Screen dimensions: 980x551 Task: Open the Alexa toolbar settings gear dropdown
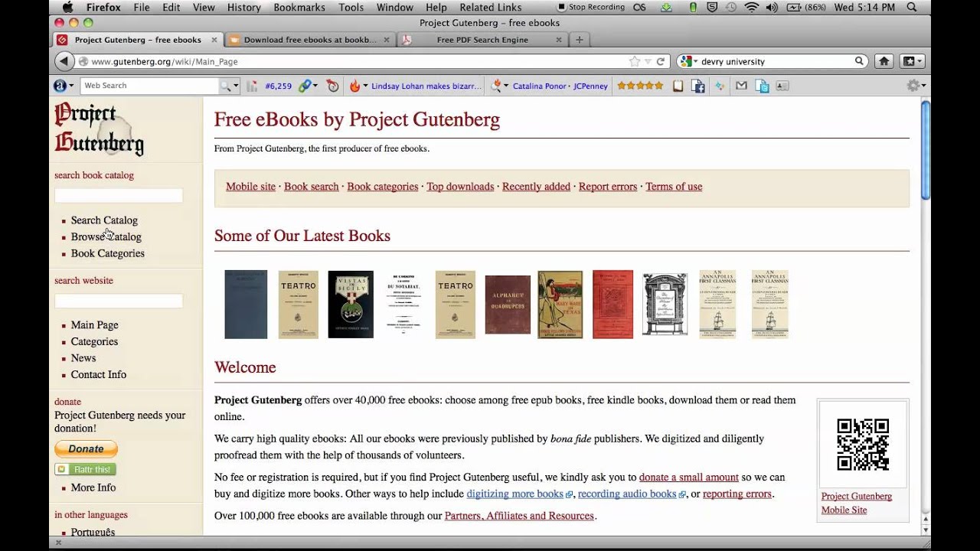(916, 86)
